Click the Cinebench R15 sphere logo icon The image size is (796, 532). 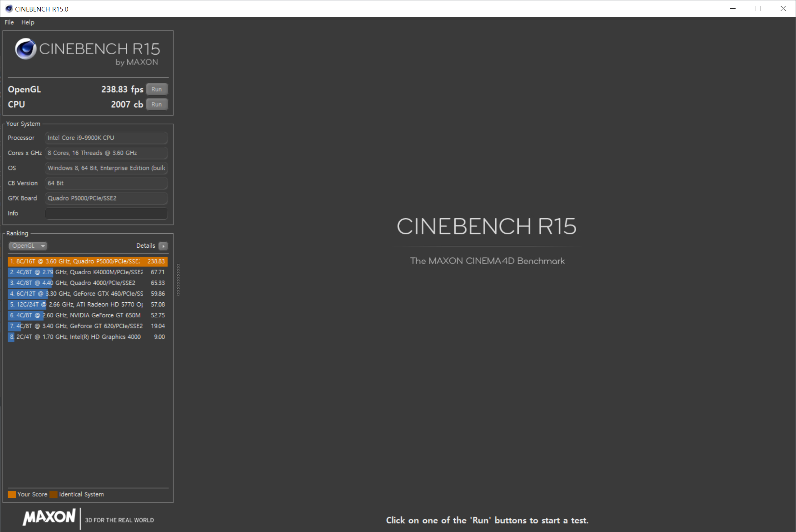coord(26,49)
